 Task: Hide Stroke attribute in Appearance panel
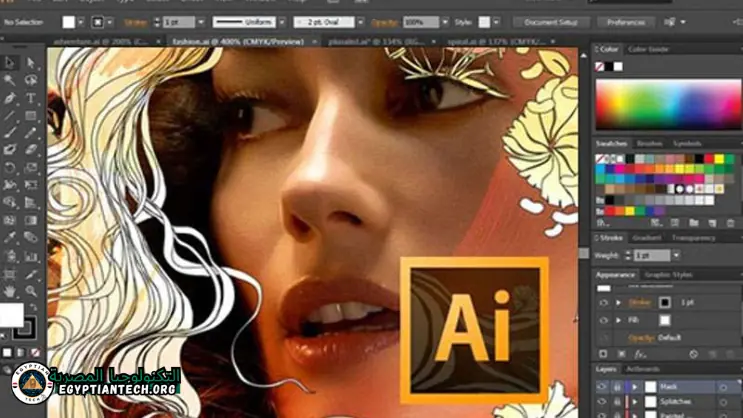pyautogui.click(x=603, y=302)
